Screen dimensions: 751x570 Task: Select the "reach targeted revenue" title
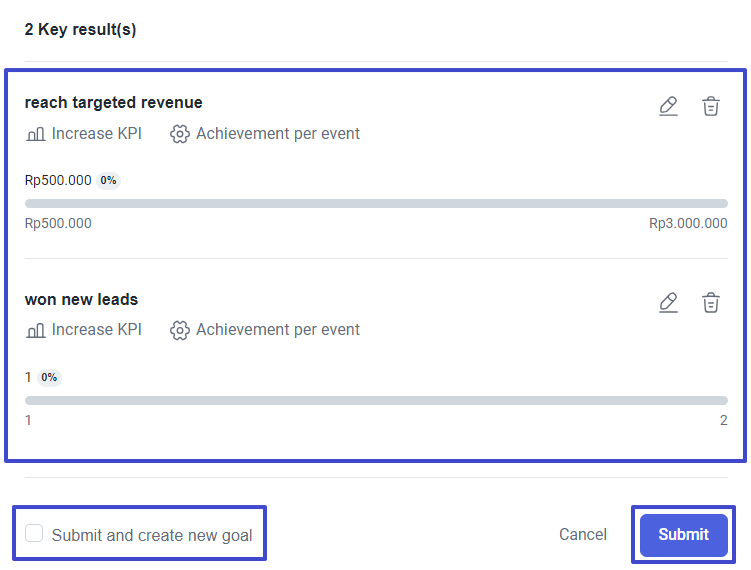(x=113, y=103)
